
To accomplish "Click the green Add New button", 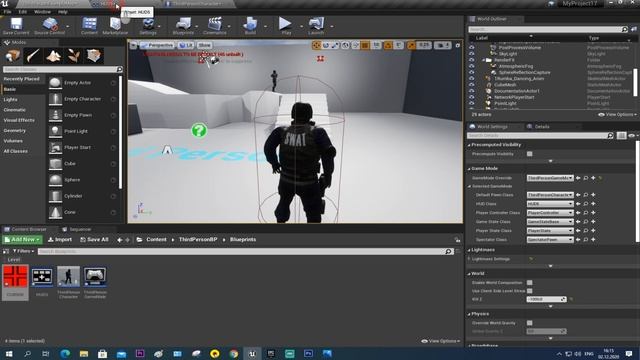I will click(22, 240).
